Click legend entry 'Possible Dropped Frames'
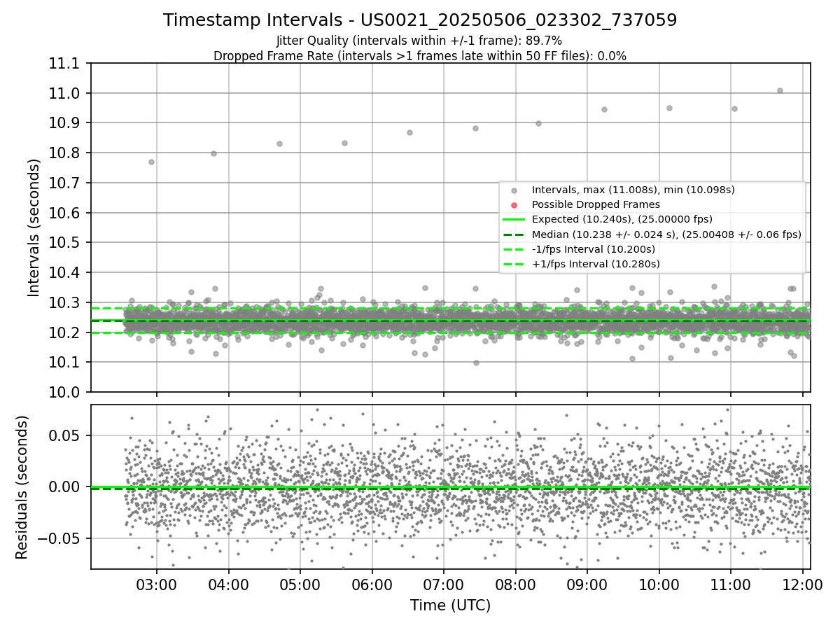The image size is (840, 630). point(596,204)
